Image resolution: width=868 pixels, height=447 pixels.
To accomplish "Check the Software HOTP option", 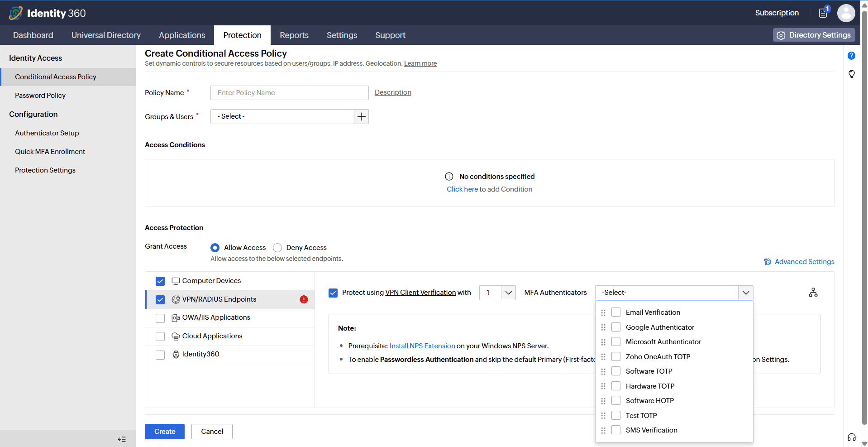I will point(616,400).
